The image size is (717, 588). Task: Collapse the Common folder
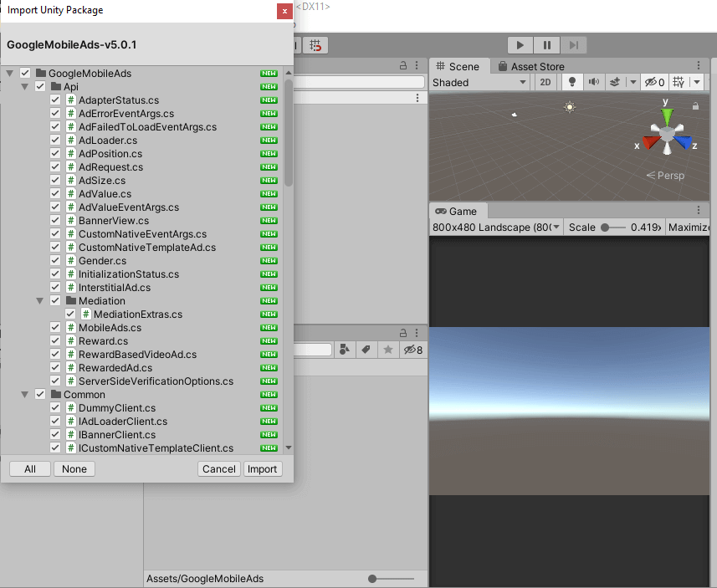pyautogui.click(x=25, y=395)
